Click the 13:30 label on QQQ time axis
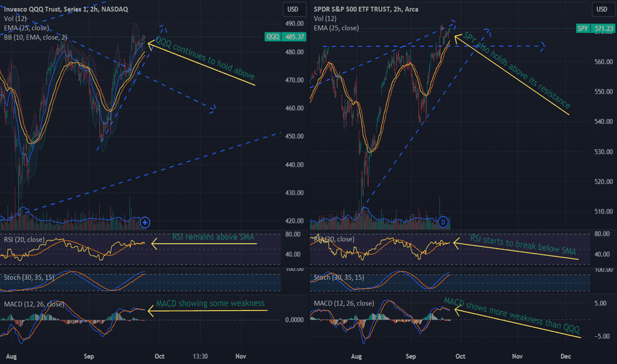The width and height of the screenshot is (617, 364). pyautogui.click(x=200, y=356)
